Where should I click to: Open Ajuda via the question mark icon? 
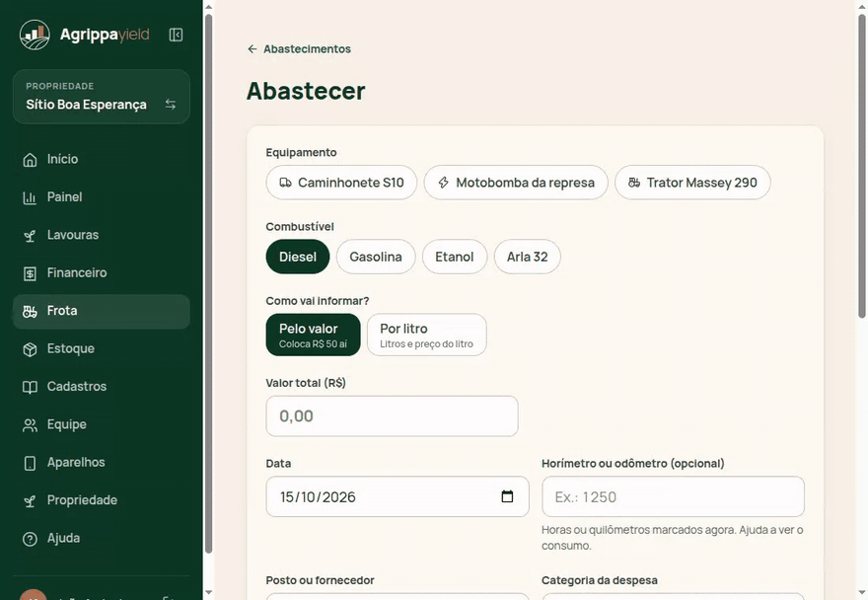(30, 539)
